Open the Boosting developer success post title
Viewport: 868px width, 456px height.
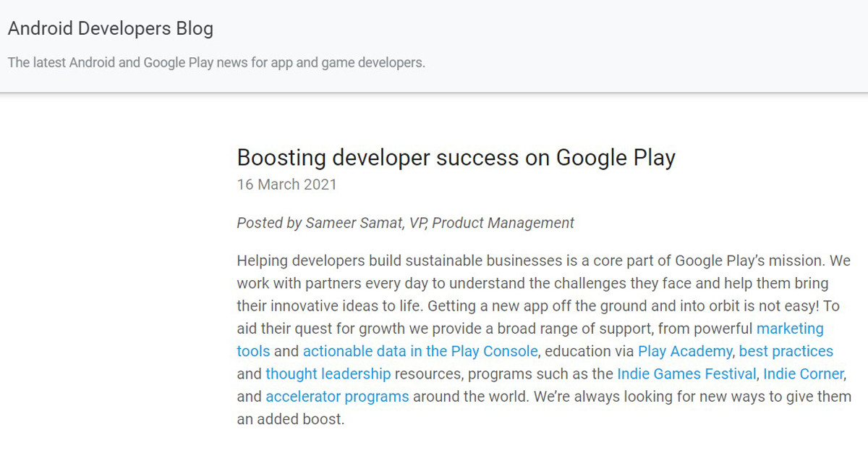456,157
